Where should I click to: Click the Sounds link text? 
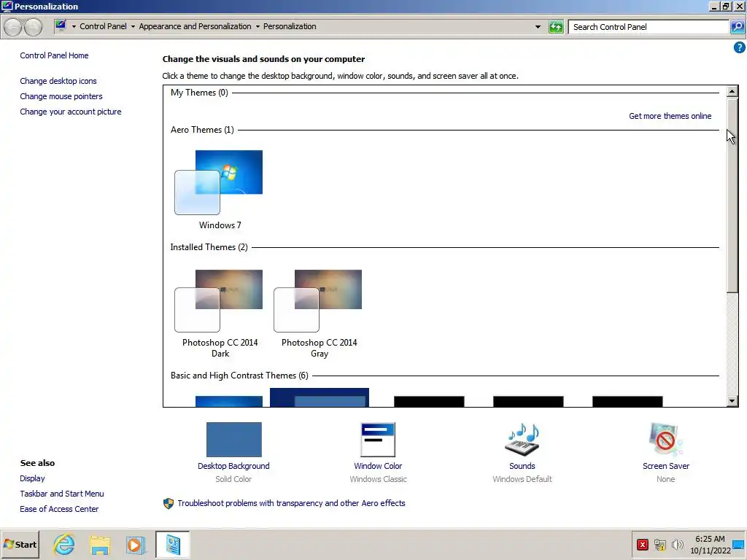click(x=522, y=466)
